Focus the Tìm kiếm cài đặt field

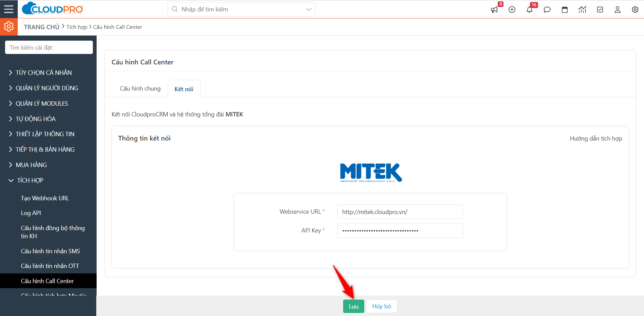pos(49,47)
